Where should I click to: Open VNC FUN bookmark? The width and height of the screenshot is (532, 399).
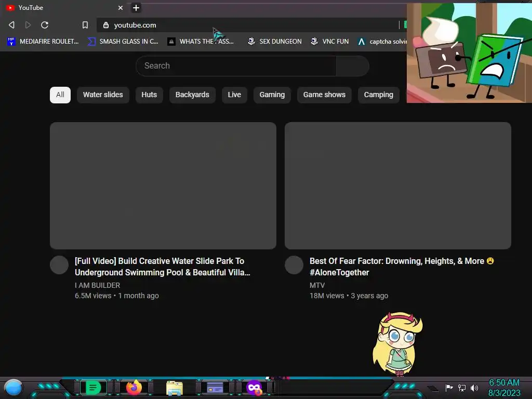pos(330,42)
